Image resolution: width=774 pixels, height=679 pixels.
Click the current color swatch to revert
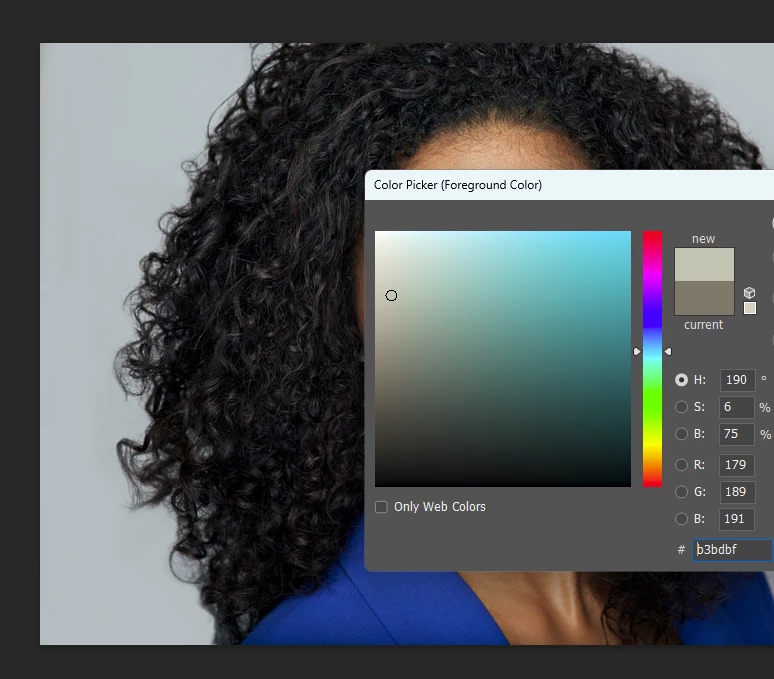(704, 298)
